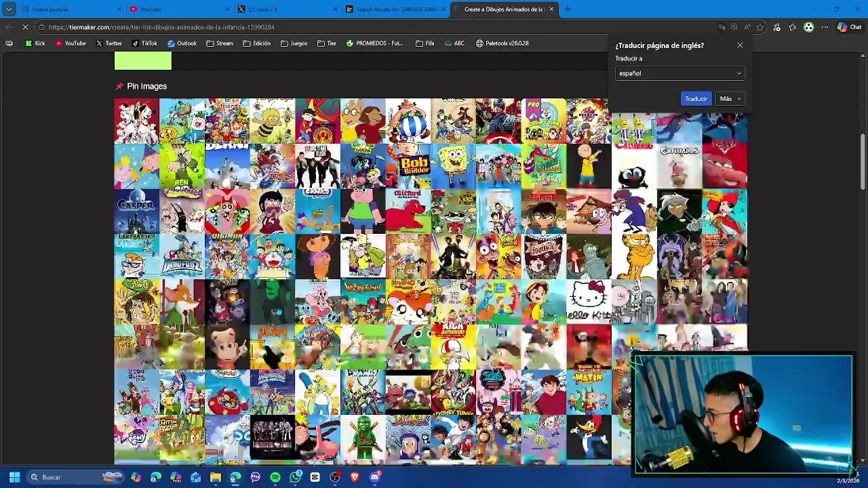Viewport: 868px width, 488px height.
Task: Open the TikTok bookmark
Action: 144,43
